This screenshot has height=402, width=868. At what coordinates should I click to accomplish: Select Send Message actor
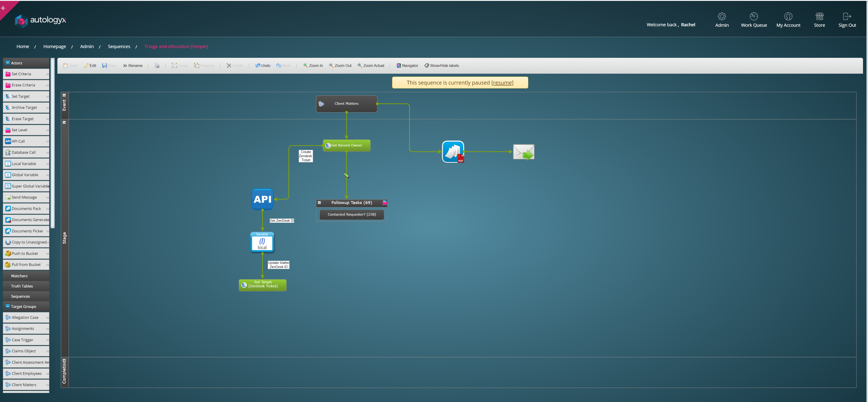click(26, 197)
